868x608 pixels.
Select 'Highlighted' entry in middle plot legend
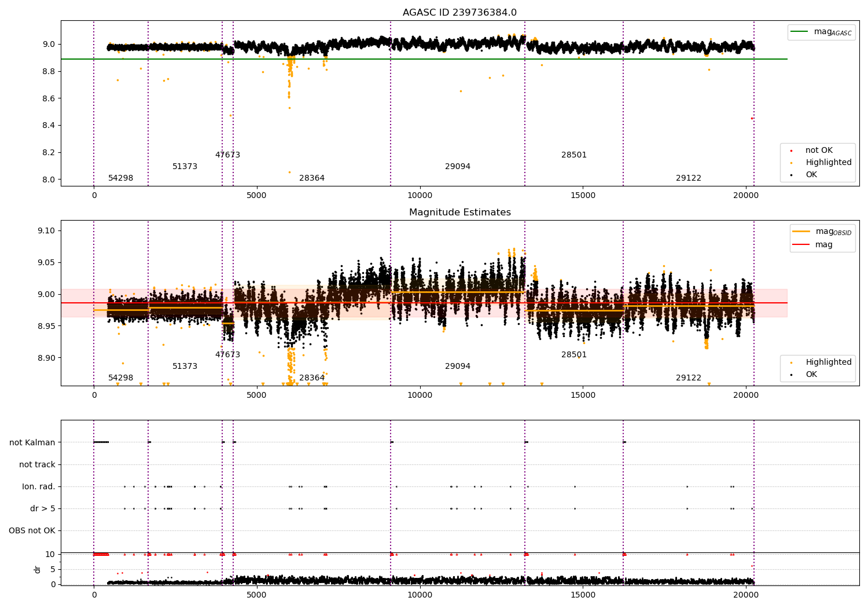[828, 362]
